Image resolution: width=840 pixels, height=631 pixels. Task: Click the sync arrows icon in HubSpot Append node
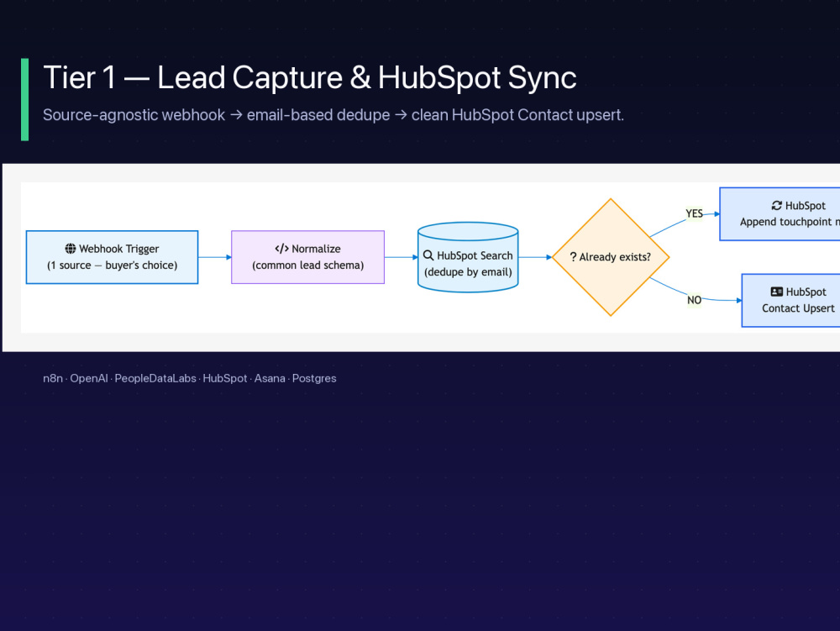pyautogui.click(x=777, y=206)
